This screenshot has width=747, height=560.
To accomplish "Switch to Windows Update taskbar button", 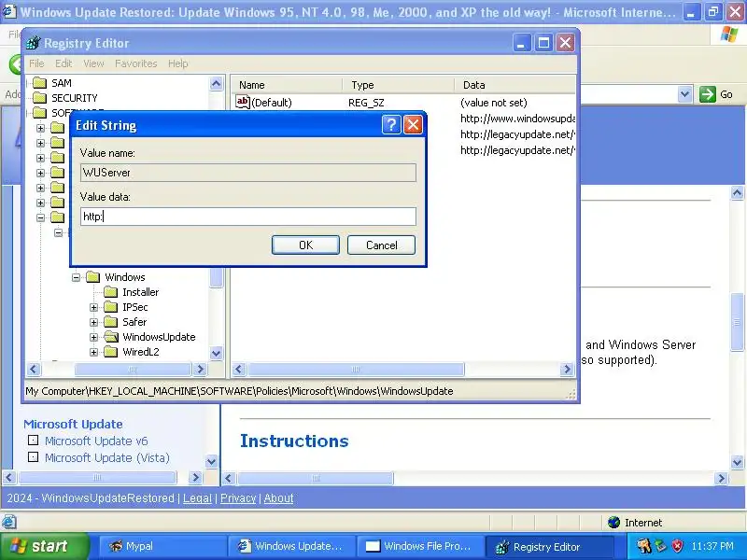I will point(291,546).
